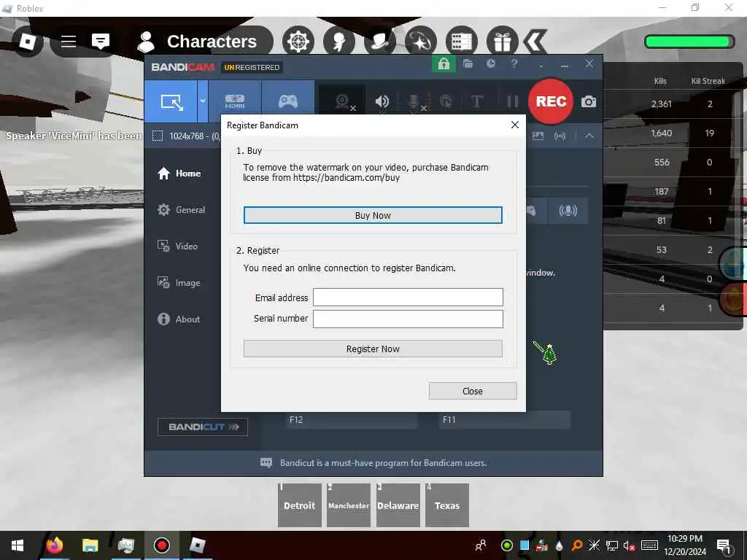Collapse Roblox topbar with double chevron
The image size is (747, 560).
(535, 42)
